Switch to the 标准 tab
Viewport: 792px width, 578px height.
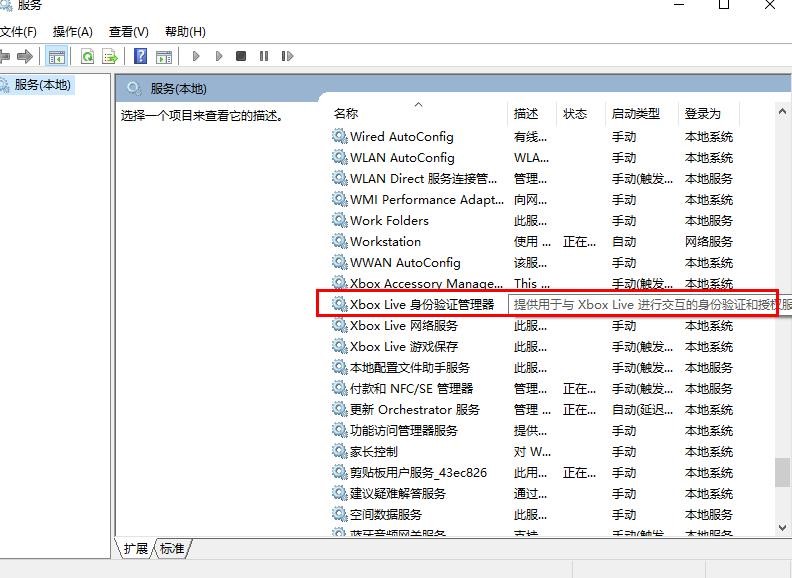[x=172, y=548]
